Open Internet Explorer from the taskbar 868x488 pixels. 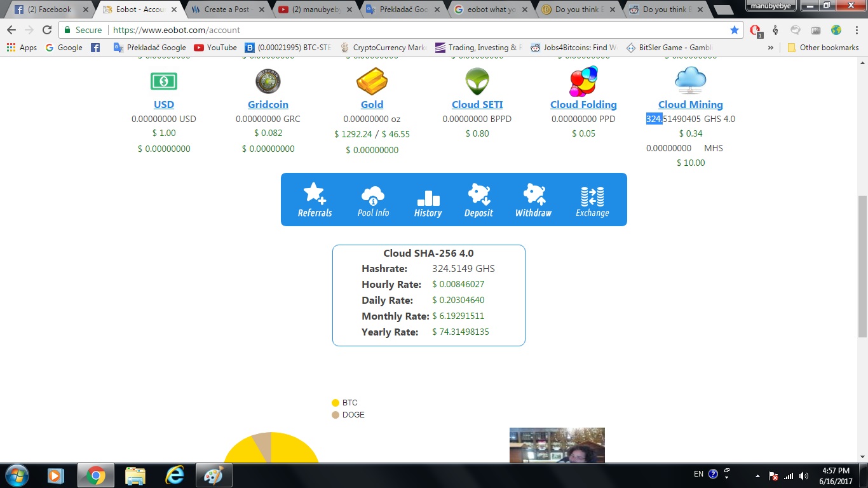click(x=175, y=475)
